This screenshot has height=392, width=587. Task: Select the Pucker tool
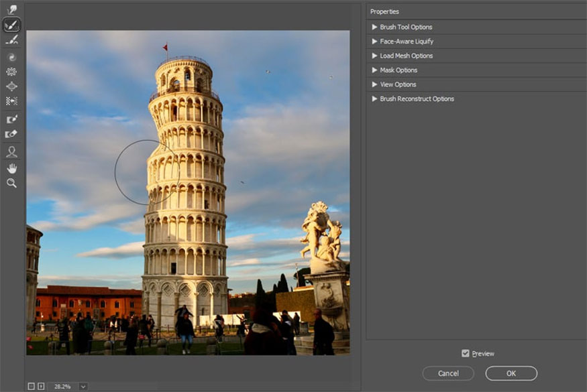point(11,71)
